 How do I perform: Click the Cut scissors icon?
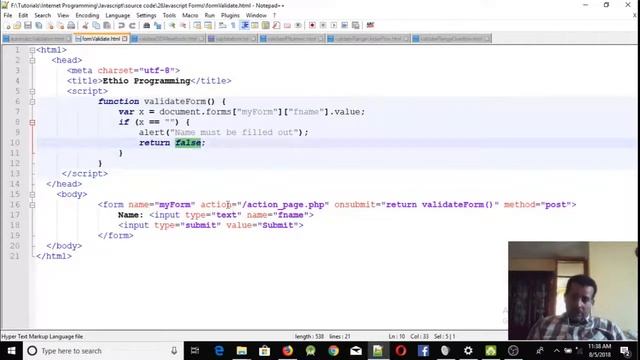85,25
